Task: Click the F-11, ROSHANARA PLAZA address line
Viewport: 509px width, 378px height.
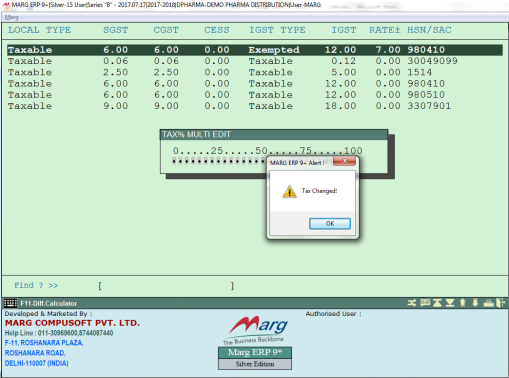Action: (x=44, y=343)
